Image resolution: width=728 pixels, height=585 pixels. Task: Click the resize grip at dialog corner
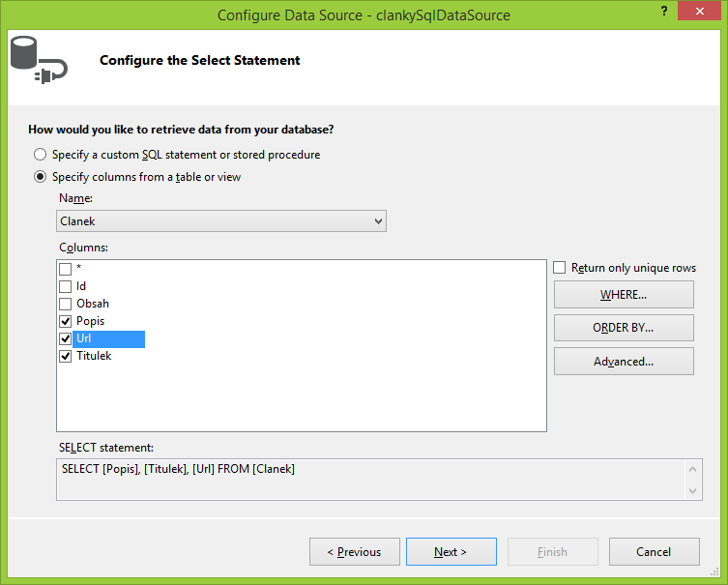(714, 572)
